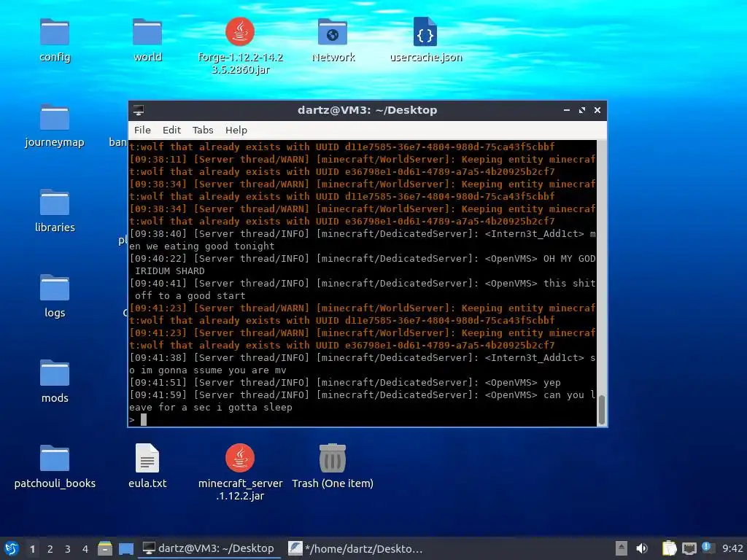The width and height of the screenshot is (747, 560).
Task: Select the usercache.json file icon
Action: tap(425, 32)
